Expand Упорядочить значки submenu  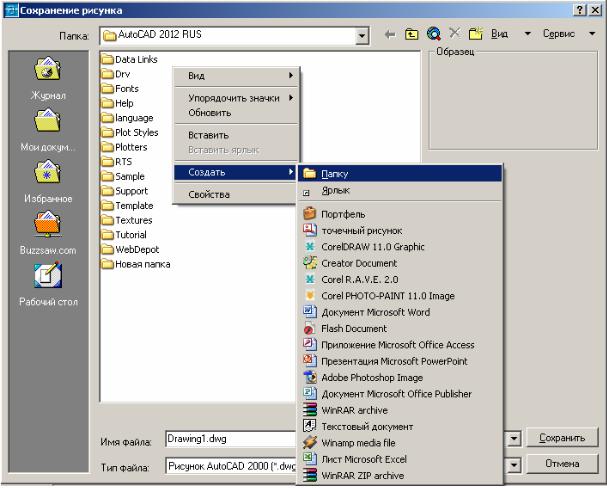pos(236,98)
